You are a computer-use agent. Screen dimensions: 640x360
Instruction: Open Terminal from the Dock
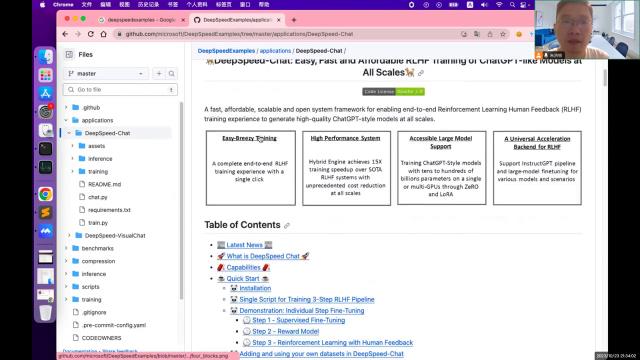(45, 149)
